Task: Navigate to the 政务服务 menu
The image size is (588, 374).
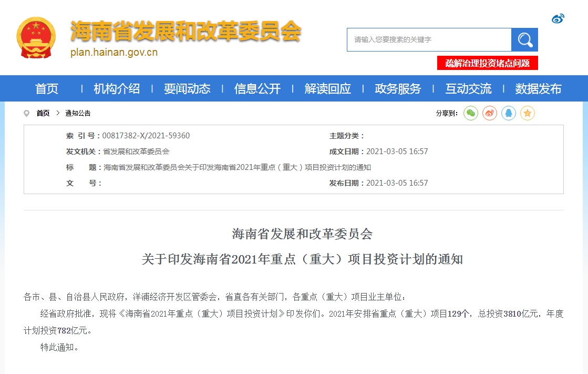Action: coord(398,89)
